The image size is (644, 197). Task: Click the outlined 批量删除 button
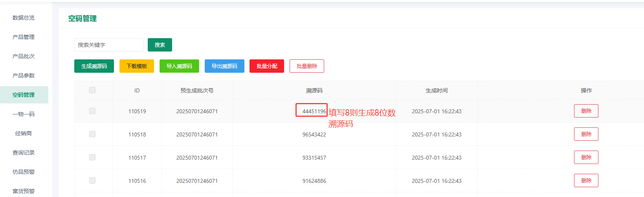pyautogui.click(x=306, y=66)
